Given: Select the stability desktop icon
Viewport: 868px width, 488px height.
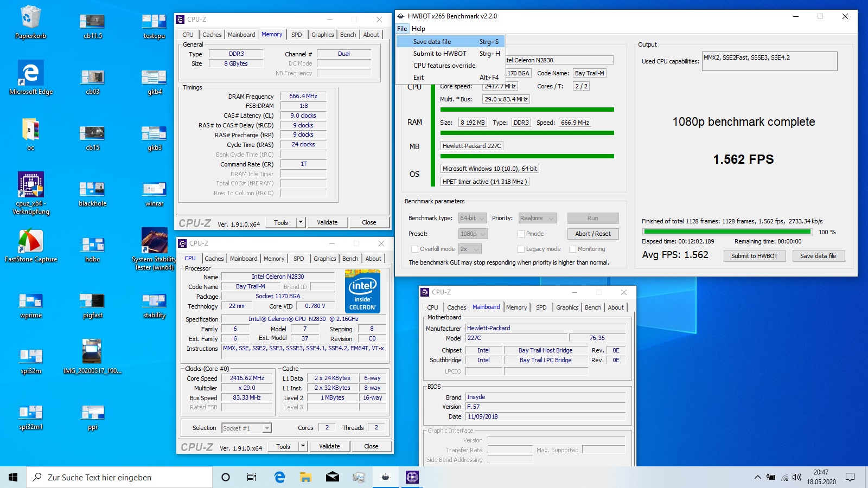Looking at the screenshot, I should [x=154, y=305].
